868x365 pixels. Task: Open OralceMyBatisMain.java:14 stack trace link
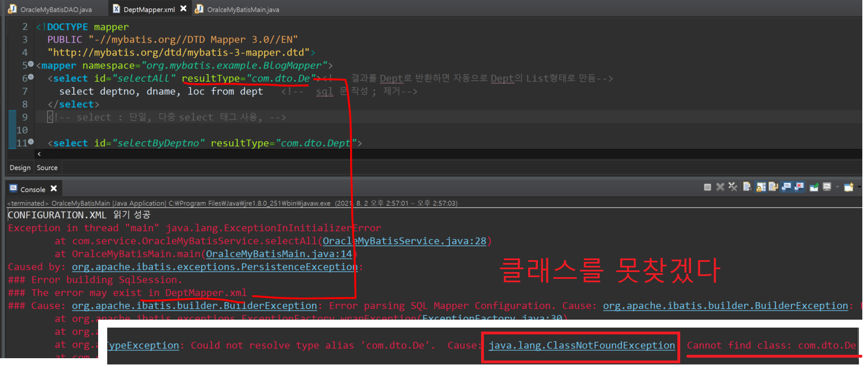(x=279, y=254)
